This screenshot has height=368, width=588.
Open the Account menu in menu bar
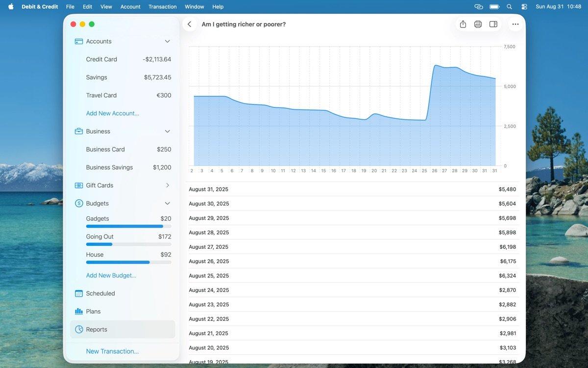[130, 7]
